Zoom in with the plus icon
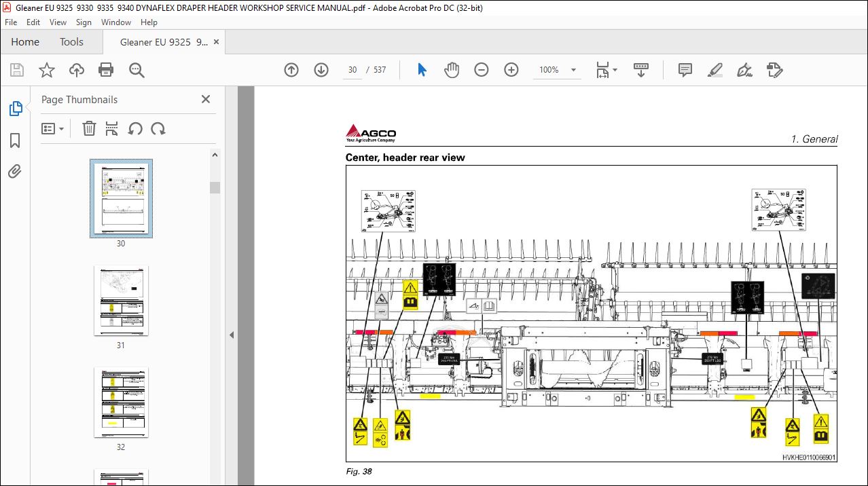 click(511, 70)
